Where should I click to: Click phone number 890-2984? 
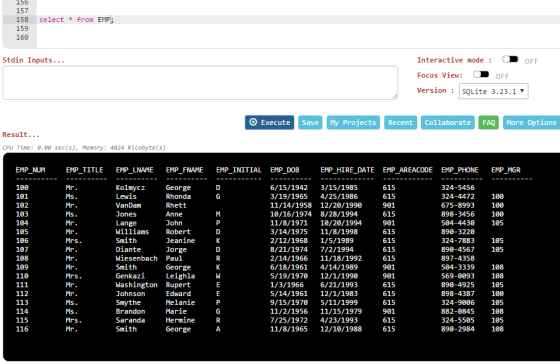458,329
